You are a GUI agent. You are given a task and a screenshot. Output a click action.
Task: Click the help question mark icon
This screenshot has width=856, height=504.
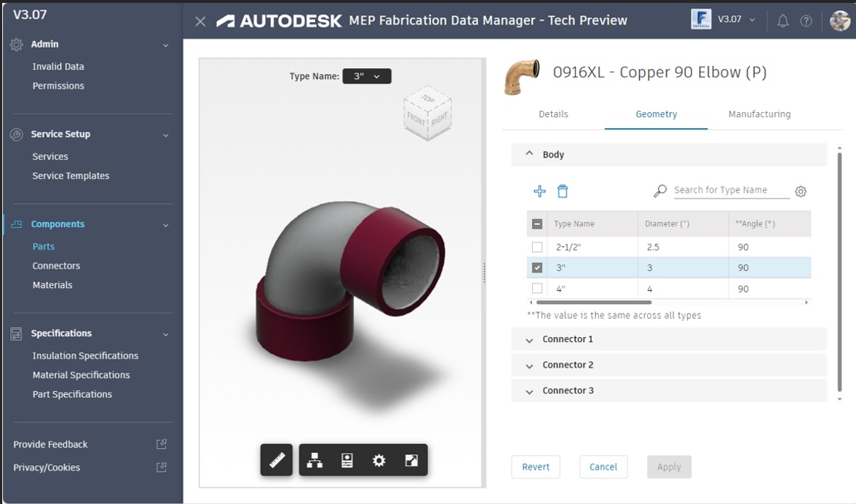(806, 21)
